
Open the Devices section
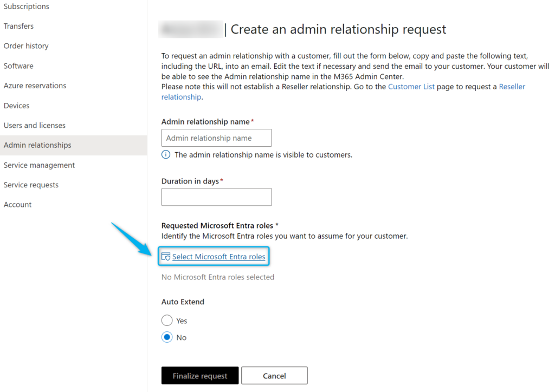pyautogui.click(x=16, y=105)
